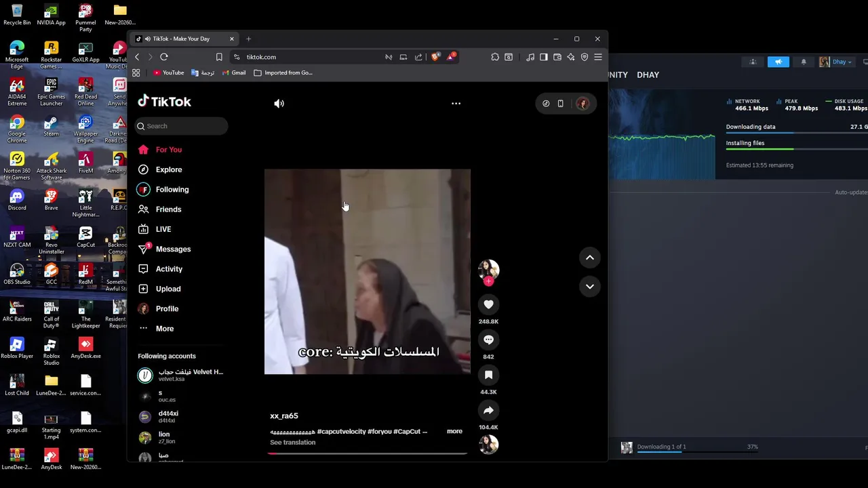Image resolution: width=868 pixels, height=488 pixels.
Task: Open the browser extensions puzzle icon
Action: click(x=495, y=57)
